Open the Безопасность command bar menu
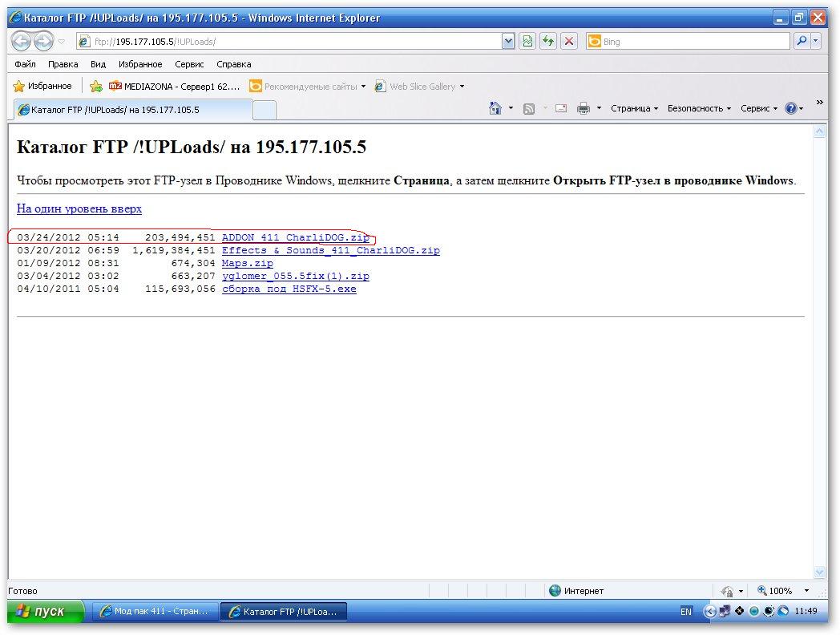 699,108
